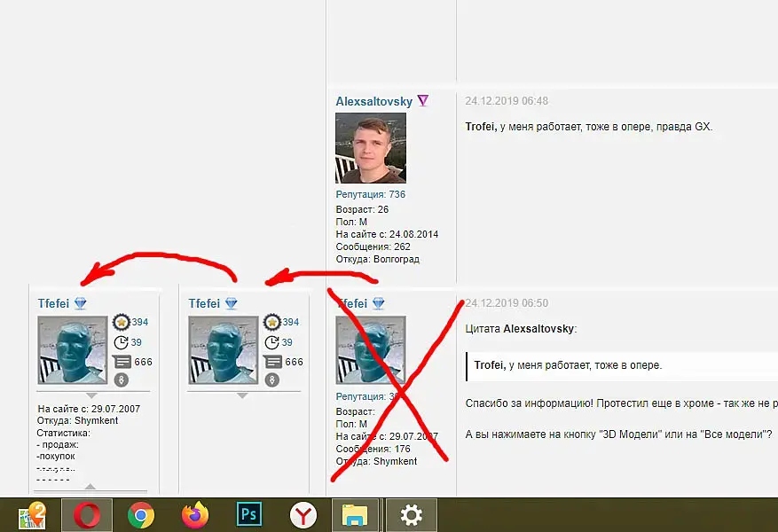Click the purple triangle badge beside Alexsaltovsky
The width and height of the screenshot is (778, 532).
coord(422,101)
